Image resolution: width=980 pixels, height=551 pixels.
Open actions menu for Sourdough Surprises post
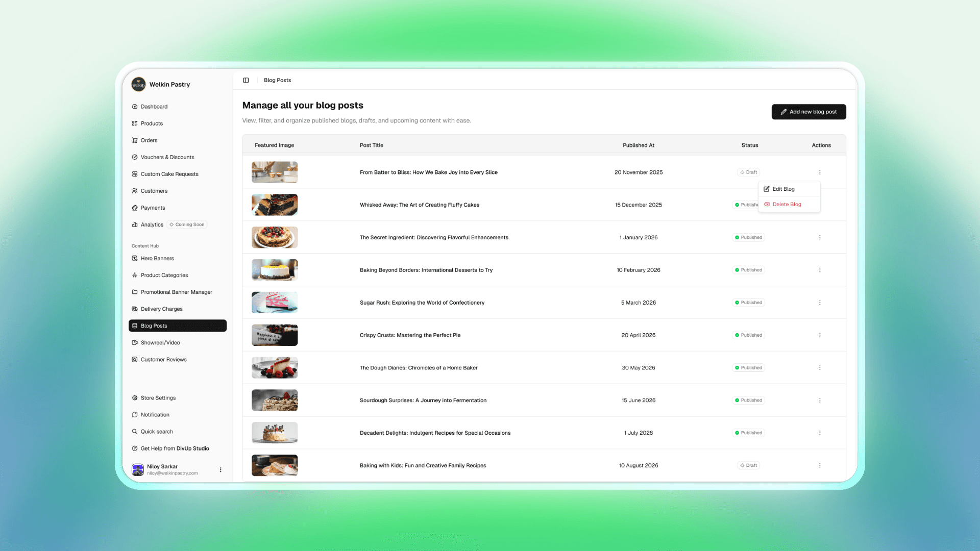pyautogui.click(x=820, y=400)
